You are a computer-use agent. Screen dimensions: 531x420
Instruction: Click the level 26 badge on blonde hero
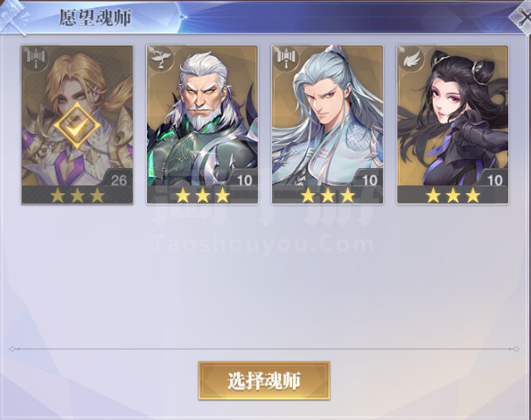118,180
